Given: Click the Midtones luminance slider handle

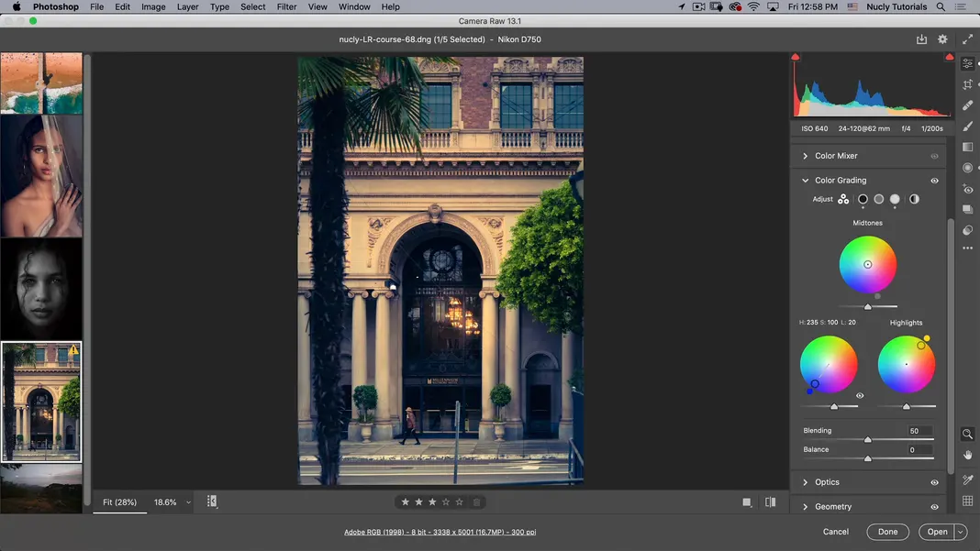Looking at the screenshot, I should point(867,307).
